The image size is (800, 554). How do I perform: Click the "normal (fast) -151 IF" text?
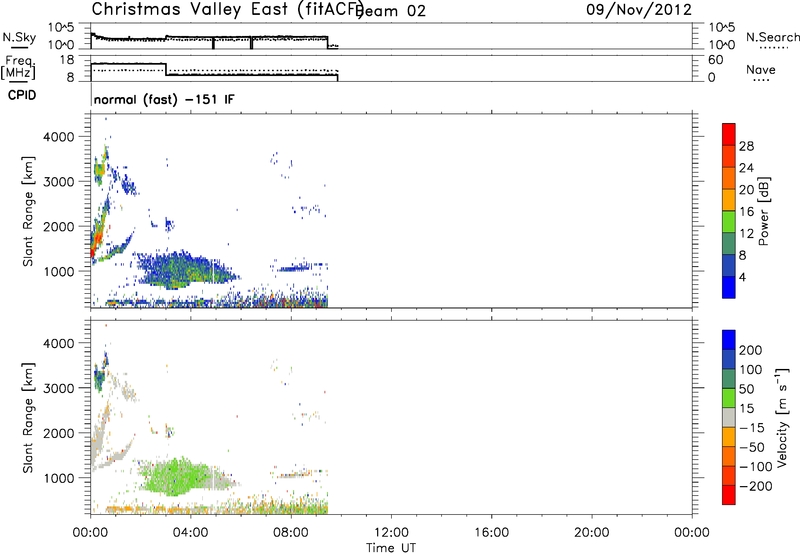tap(164, 99)
